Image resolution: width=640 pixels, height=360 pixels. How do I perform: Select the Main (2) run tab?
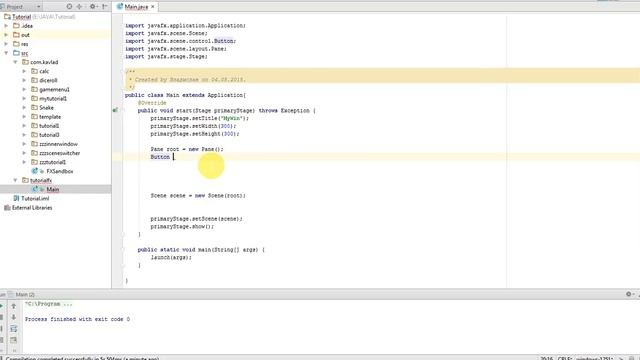click(25, 294)
